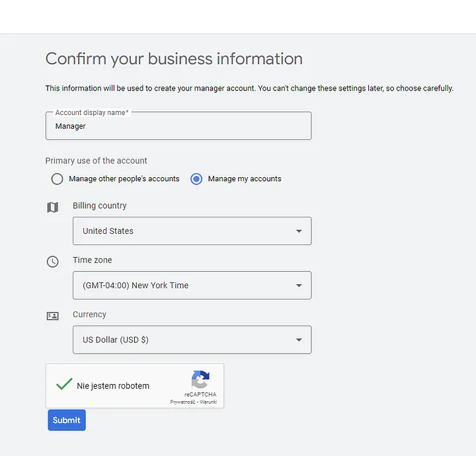
Task: Click the reCAPTCHA logo icon
Action: tap(200, 379)
